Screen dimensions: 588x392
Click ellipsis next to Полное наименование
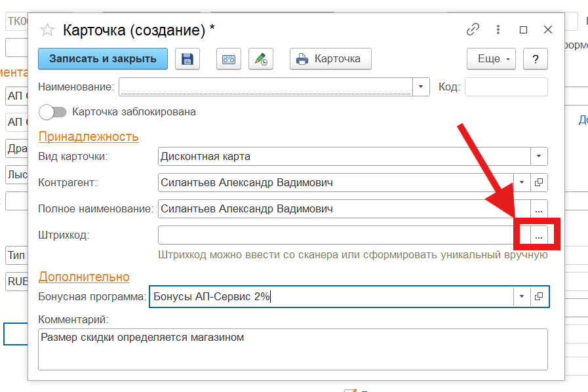(x=538, y=209)
